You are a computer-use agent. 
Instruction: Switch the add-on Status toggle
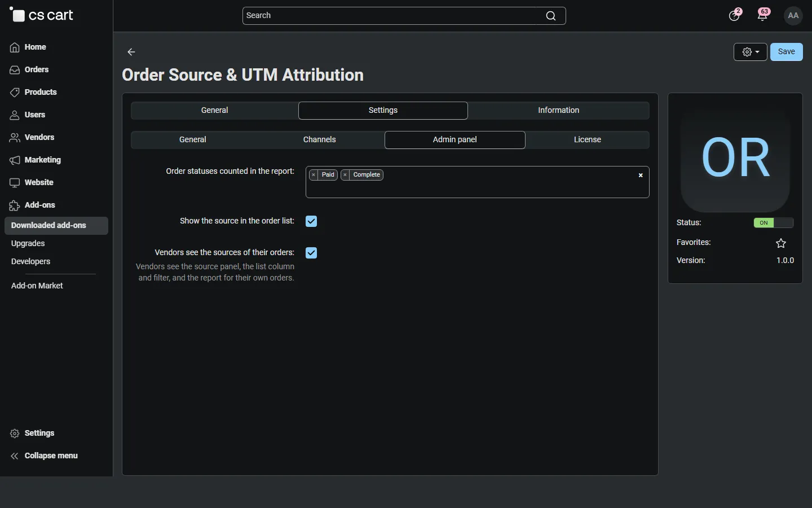pos(774,223)
